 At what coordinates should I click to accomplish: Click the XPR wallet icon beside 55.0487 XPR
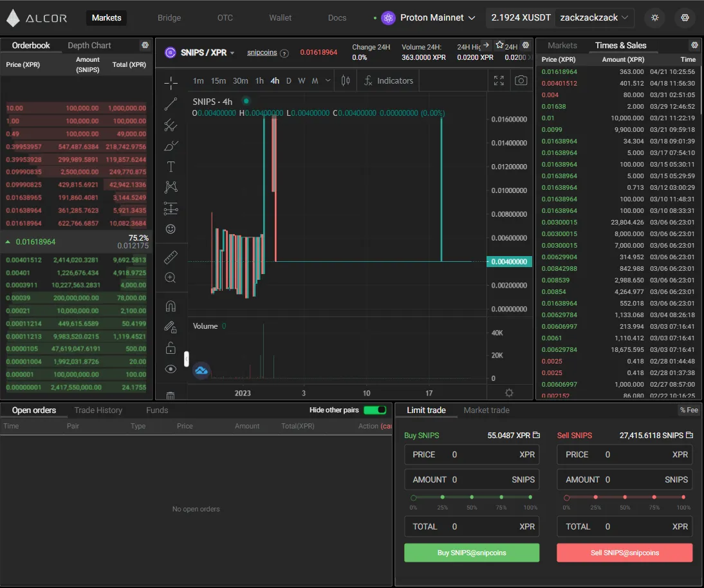(x=536, y=435)
